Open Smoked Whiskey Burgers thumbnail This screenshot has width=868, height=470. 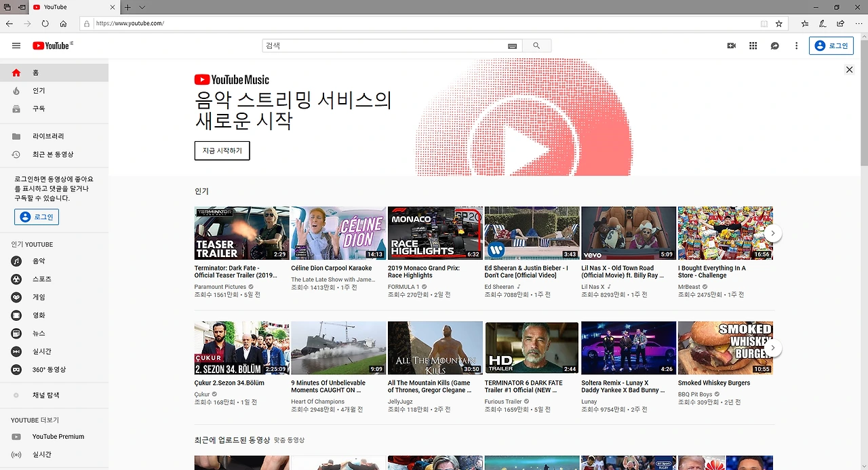[725, 348]
